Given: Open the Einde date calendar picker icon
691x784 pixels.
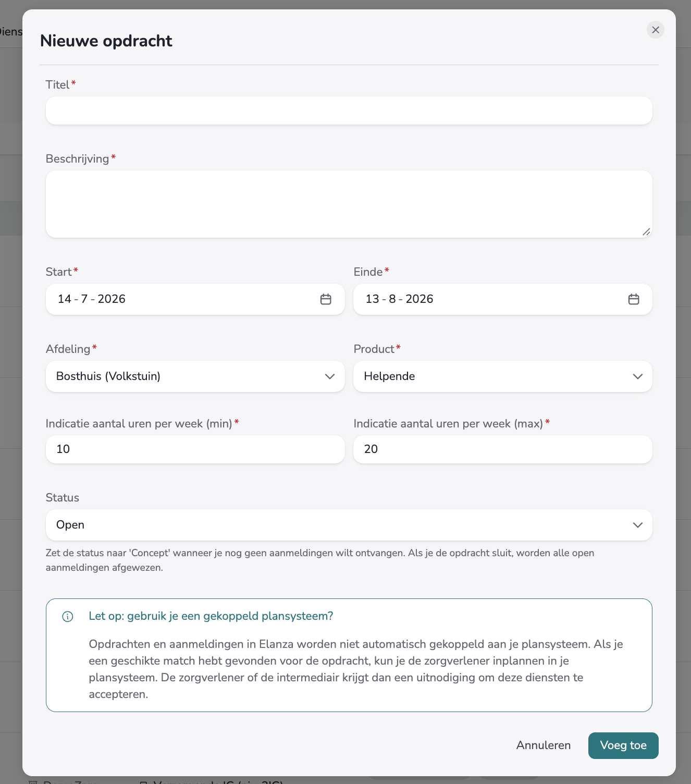Looking at the screenshot, I should tap(634, 299).
